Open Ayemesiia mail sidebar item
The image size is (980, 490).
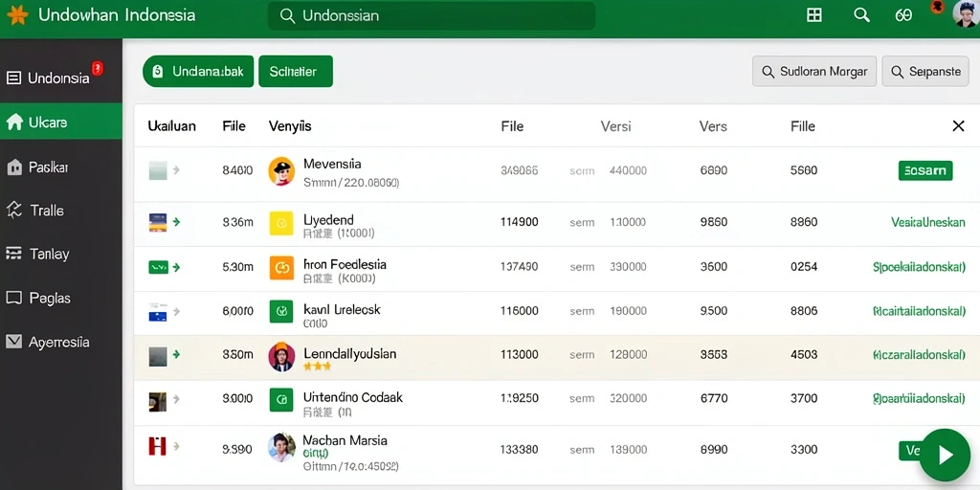61,342
